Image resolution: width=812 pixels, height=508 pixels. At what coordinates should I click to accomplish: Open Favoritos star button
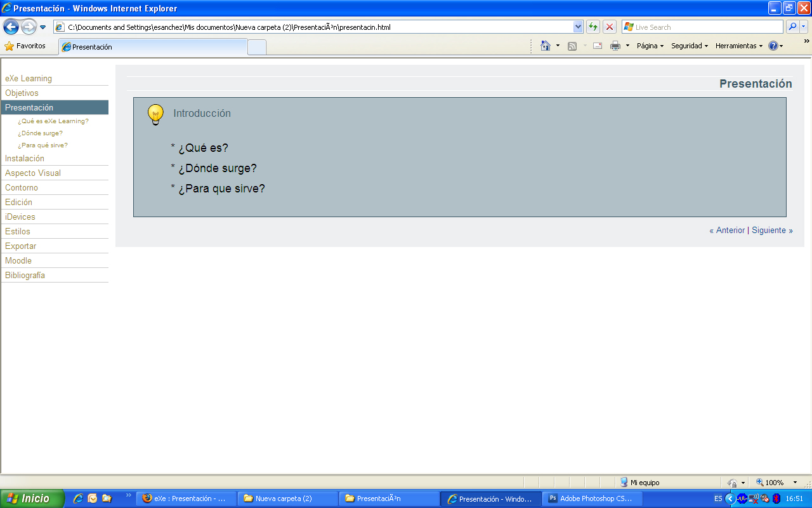(25, 46)
